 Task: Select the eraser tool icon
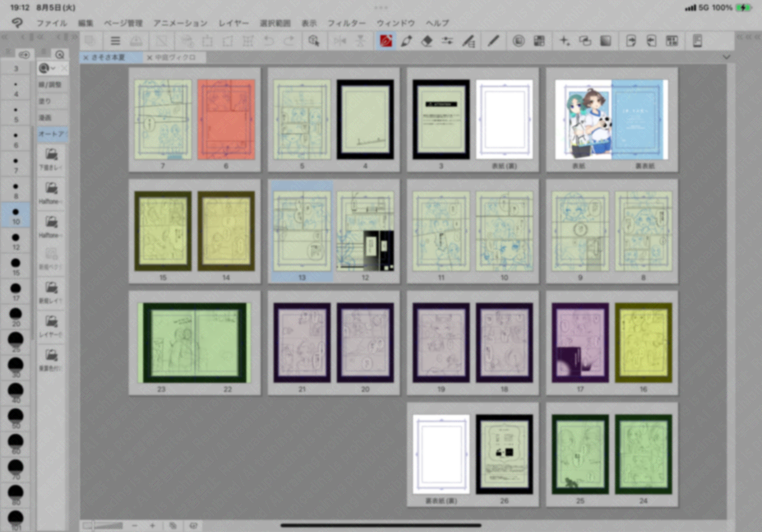[427, 41]
